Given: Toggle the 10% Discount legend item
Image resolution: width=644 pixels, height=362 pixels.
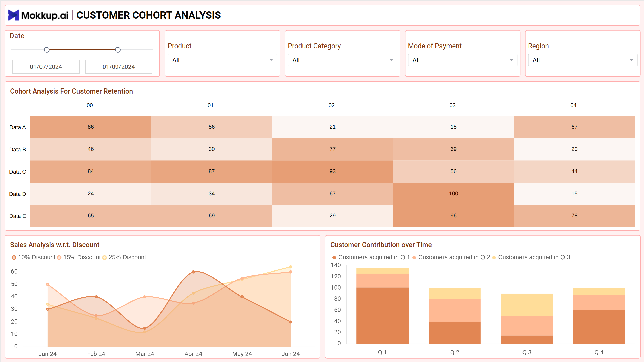Looking at the screenshot, I should click(x=33, y=257).
